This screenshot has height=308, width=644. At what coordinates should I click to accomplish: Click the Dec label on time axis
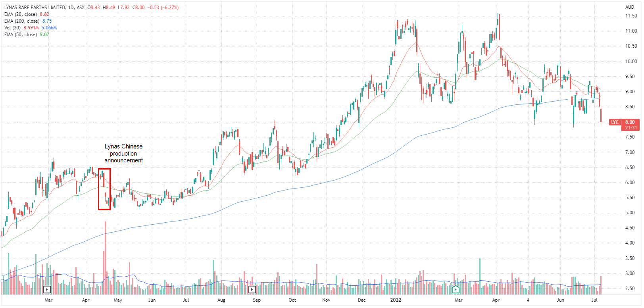[361, 300]
